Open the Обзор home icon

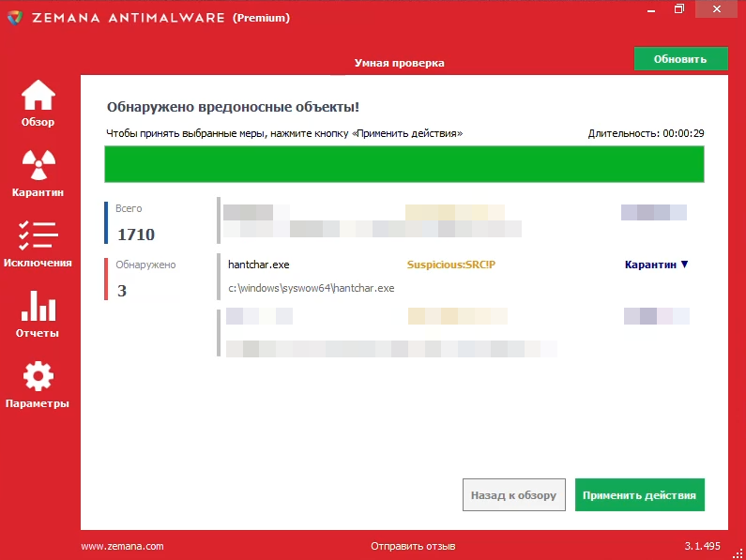(x=38, y=95)
